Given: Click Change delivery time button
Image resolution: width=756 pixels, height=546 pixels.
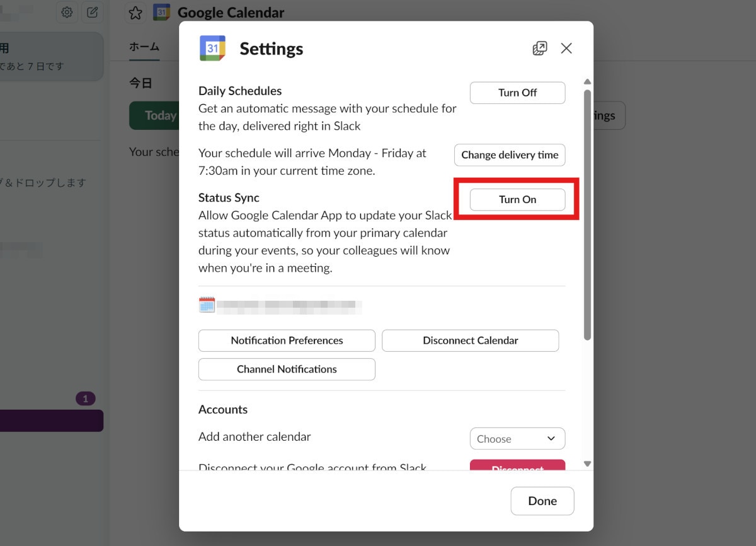Looking at the screenshot, I should pyautogui.click(x=510, y=155).
